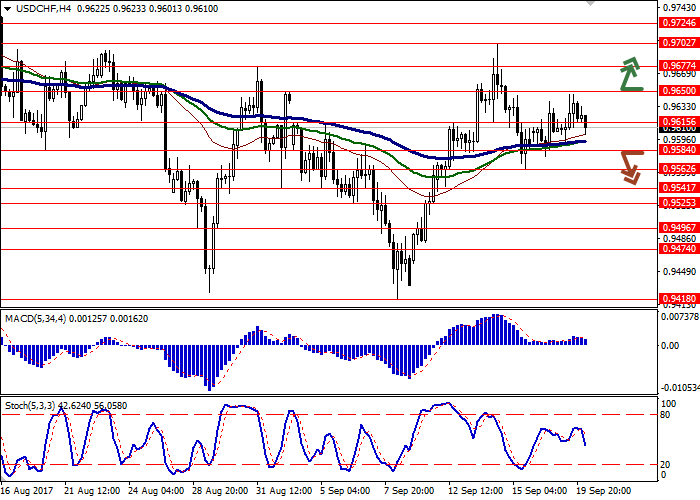Viewport: 700px width, 500px height.
Task: Click the green upward zigzag arrow
Action: (x=630, y=75)
